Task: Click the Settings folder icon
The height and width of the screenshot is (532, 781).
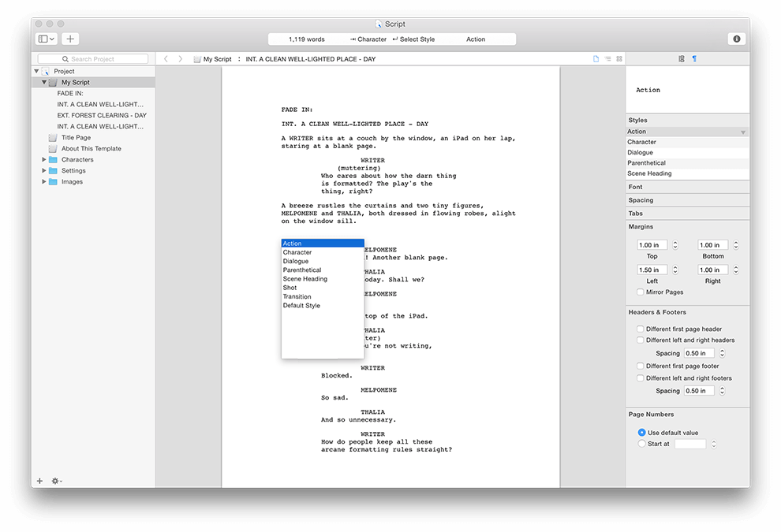Action: pyautogui.click(x=53, y=171)
